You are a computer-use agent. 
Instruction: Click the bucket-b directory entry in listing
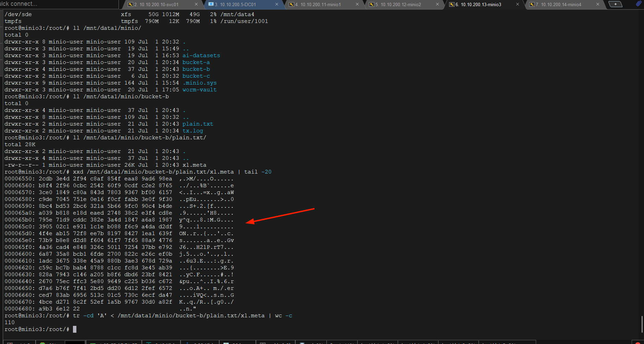pyautogui.click(x=196, y=69)
